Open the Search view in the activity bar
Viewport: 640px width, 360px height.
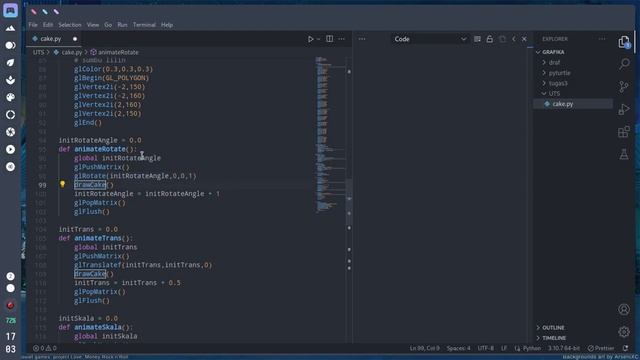624,64
